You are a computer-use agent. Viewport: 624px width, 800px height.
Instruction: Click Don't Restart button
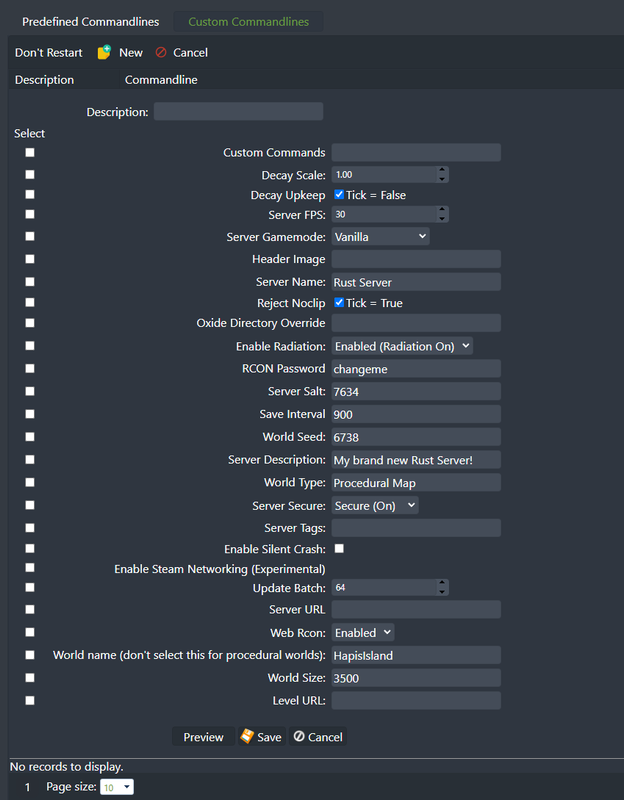pyautogui.click(x=48, y=53)
